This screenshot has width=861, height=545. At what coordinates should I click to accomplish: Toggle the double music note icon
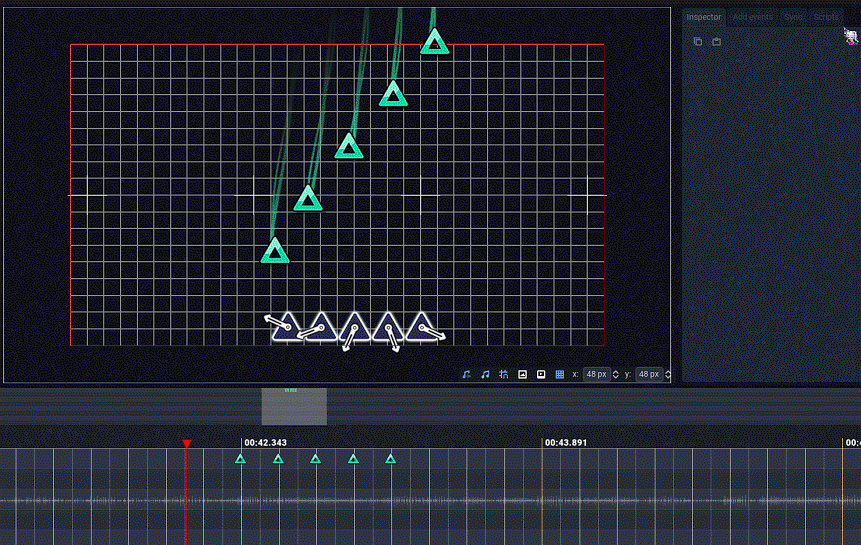point(485,374)
